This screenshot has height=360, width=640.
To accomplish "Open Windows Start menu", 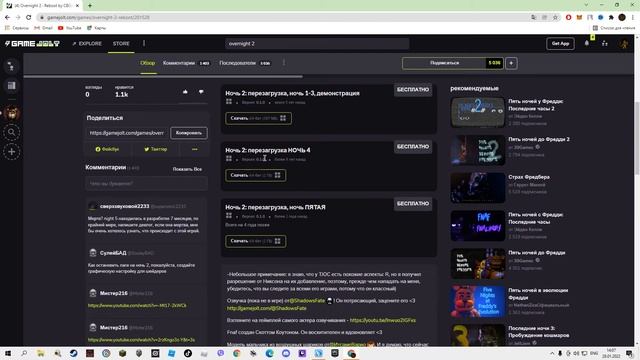I will 8,353.
